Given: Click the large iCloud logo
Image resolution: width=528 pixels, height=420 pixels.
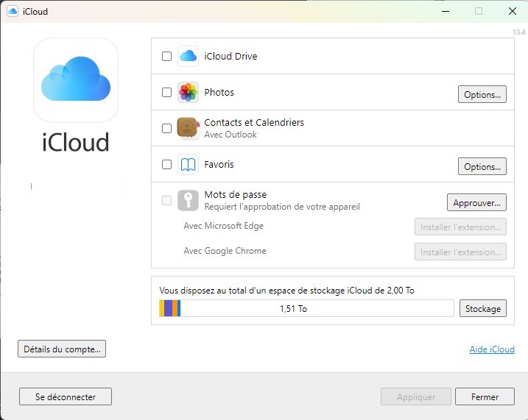Looking at the screenshot, I should 76,80.
